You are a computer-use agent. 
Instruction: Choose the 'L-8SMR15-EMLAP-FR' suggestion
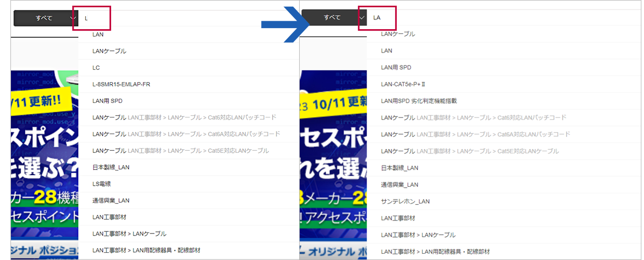121,84
